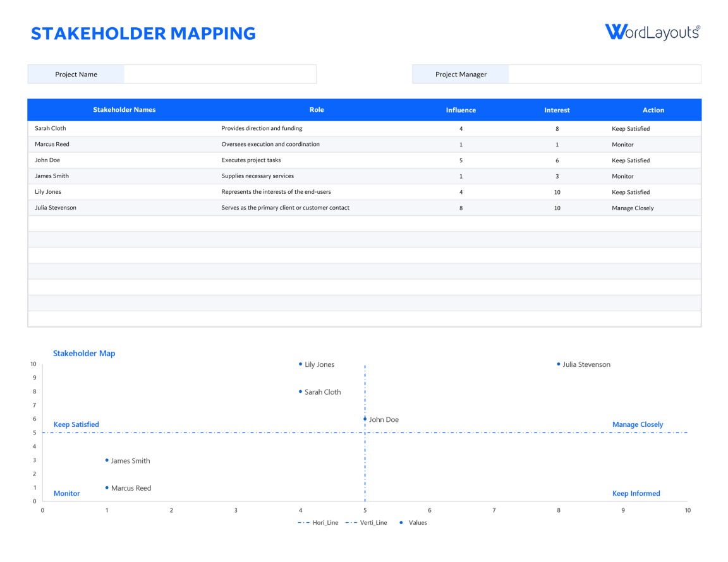
Task: Select the James Smith scatter point
Action: coord(106,460)
